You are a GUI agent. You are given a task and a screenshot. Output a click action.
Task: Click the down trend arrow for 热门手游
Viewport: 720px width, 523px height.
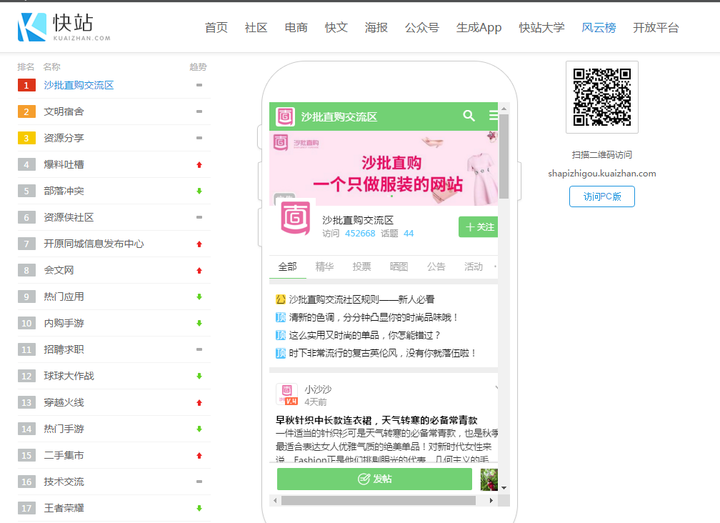click(199, 429)
